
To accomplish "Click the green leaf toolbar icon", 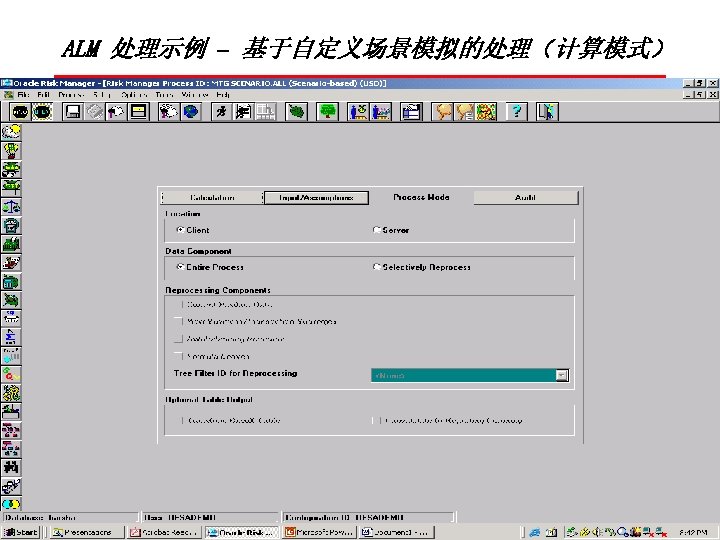I will tap(296, 112).
